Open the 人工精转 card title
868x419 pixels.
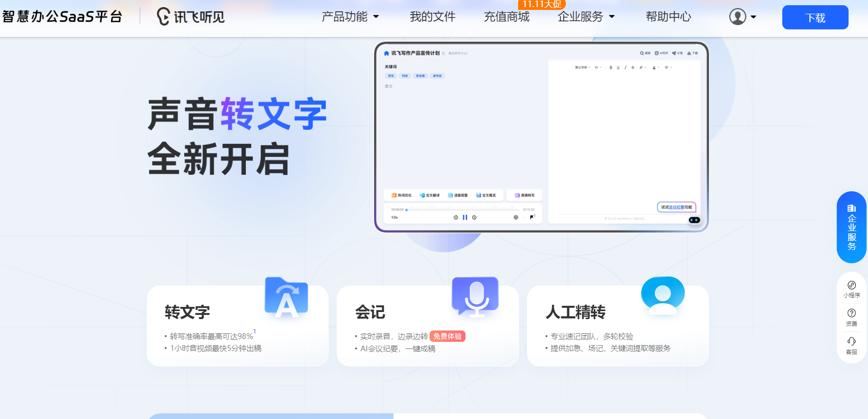[575, 312]
